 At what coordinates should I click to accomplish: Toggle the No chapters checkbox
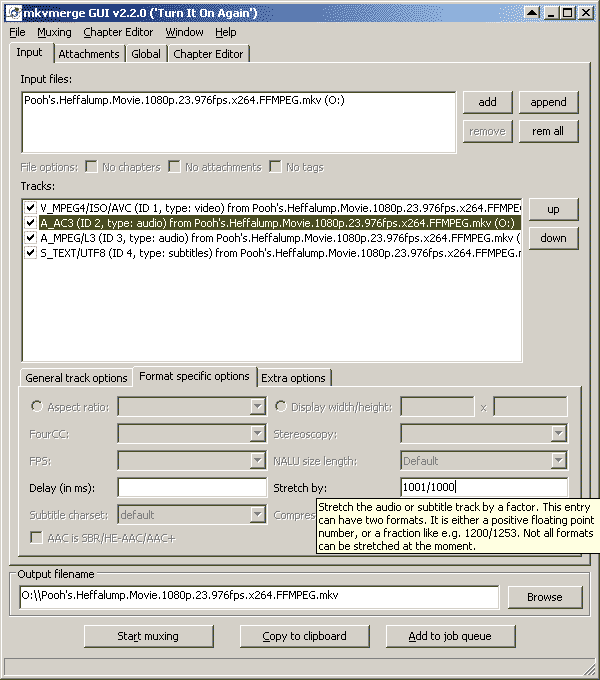tap(91, 167)
